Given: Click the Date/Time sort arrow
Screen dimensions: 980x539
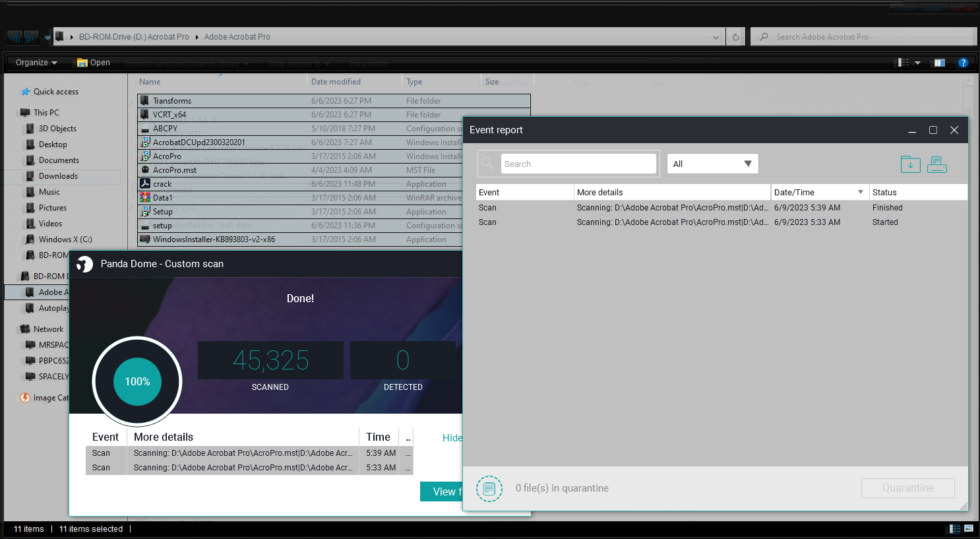Looking at the screenshot, I should click(861, 192).
